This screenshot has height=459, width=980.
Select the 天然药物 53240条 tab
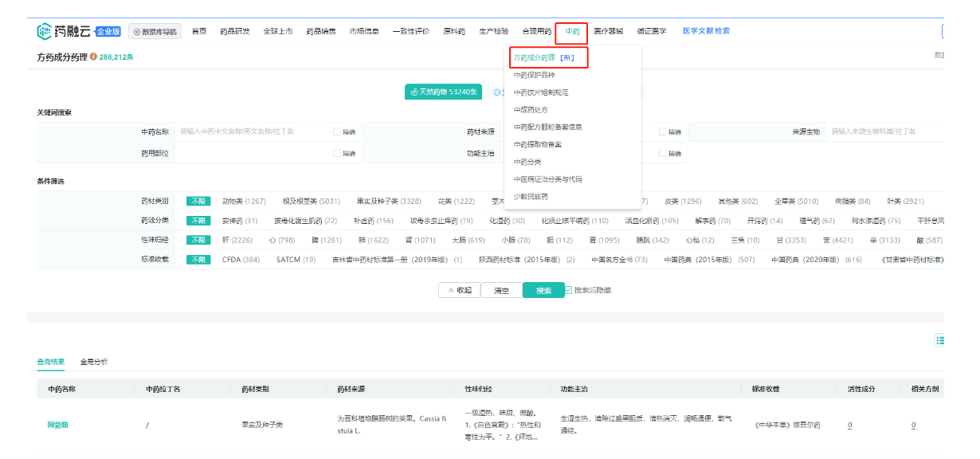[x=444, y=92]
